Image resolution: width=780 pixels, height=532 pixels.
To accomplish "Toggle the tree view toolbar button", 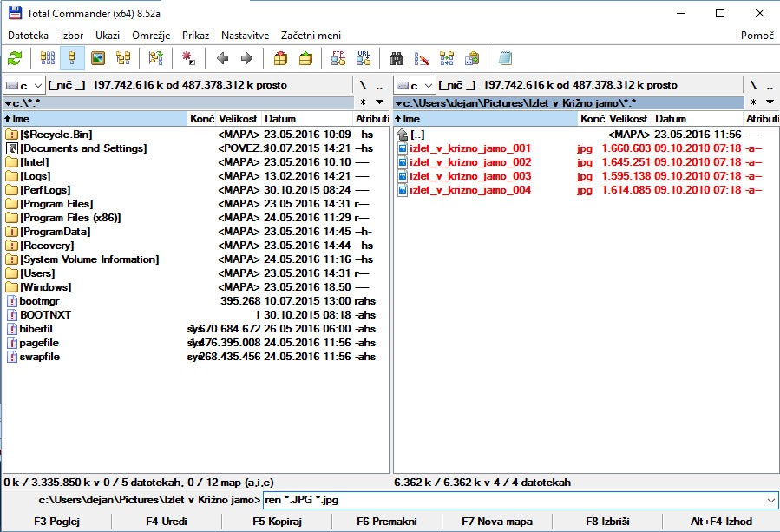I will [x=124, y=58].
